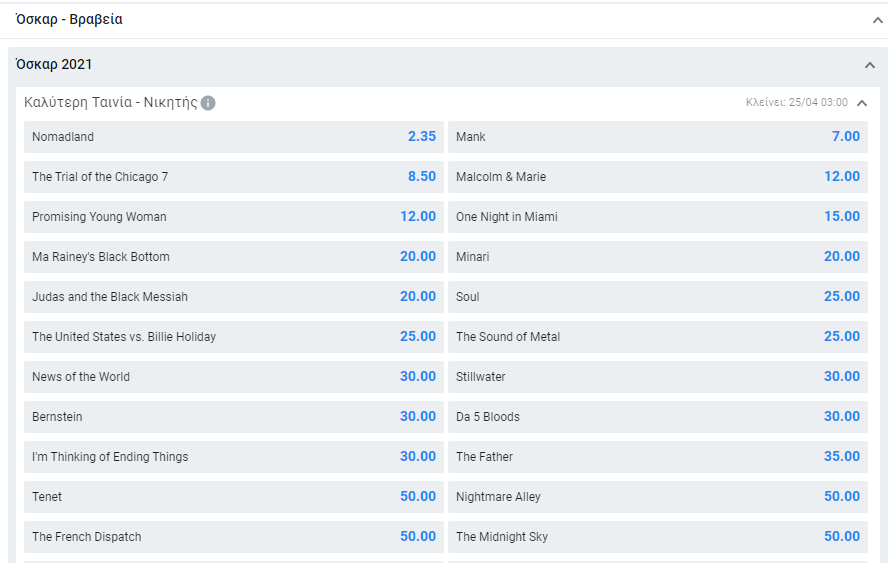
Task: Choose The Father at 35.00
Action: [657, 457]
